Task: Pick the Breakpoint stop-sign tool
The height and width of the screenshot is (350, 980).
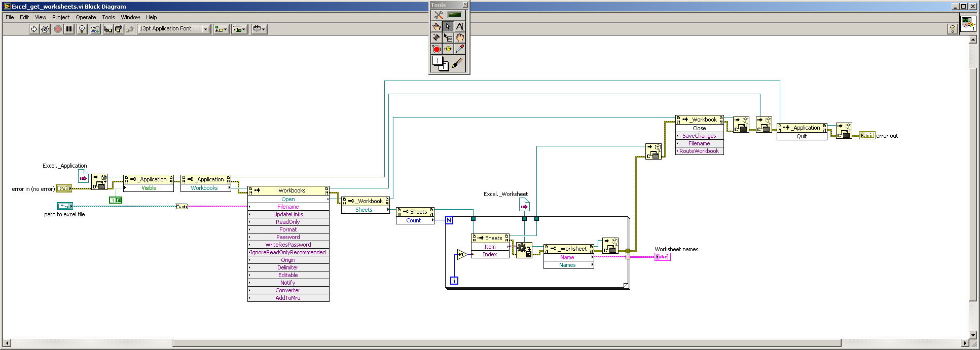Action: (437, 49)
